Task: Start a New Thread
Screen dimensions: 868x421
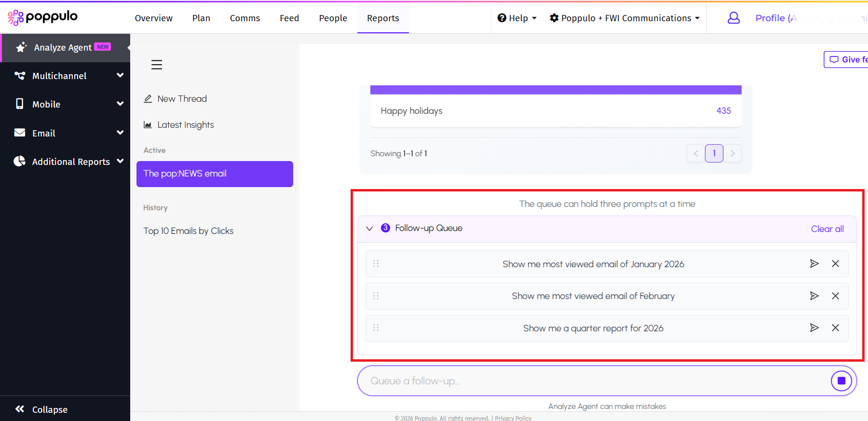Action: coord(182,99)
